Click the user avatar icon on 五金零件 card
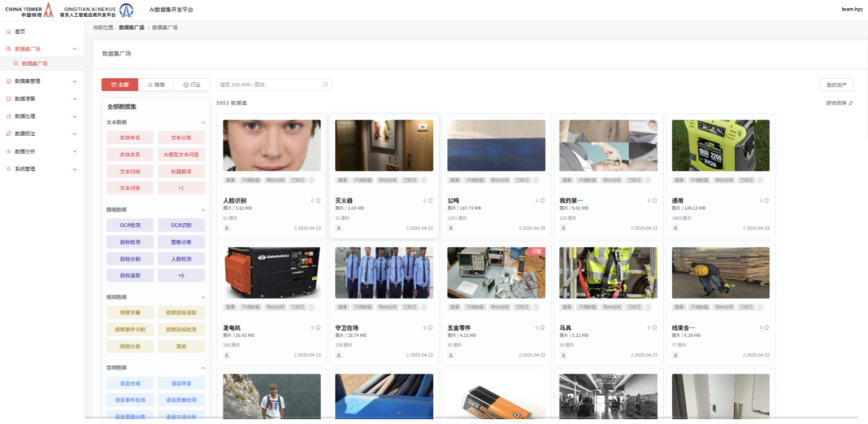 click(450, 356)
